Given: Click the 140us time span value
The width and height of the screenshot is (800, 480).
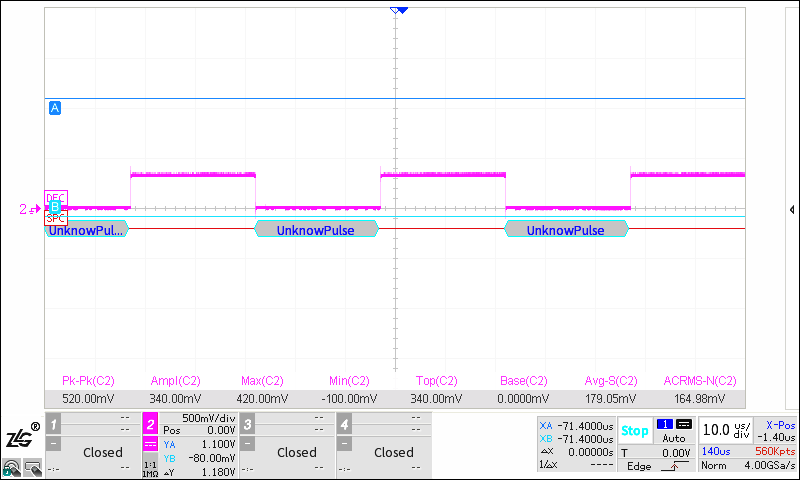Looking at the screenshot, I should [716, 451].
